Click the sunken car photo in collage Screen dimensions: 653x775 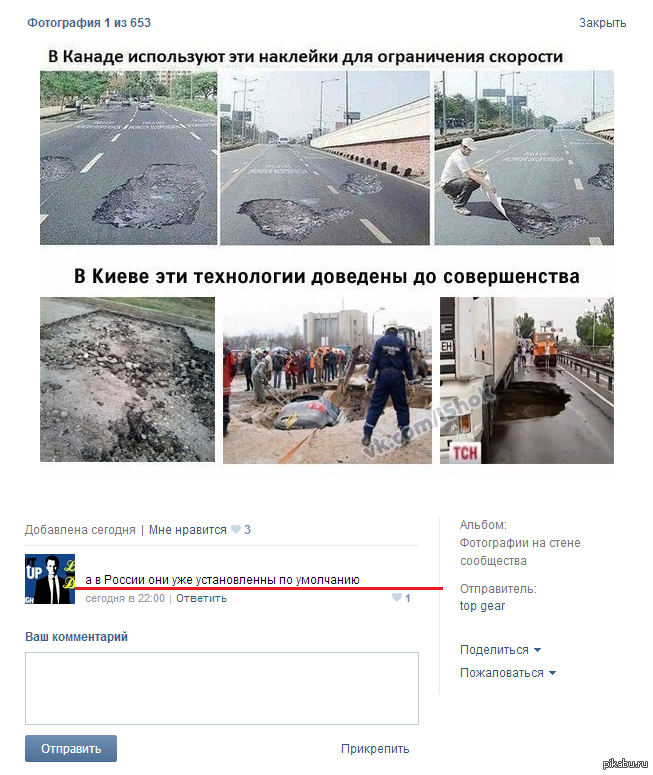click(x=327, y=380)
